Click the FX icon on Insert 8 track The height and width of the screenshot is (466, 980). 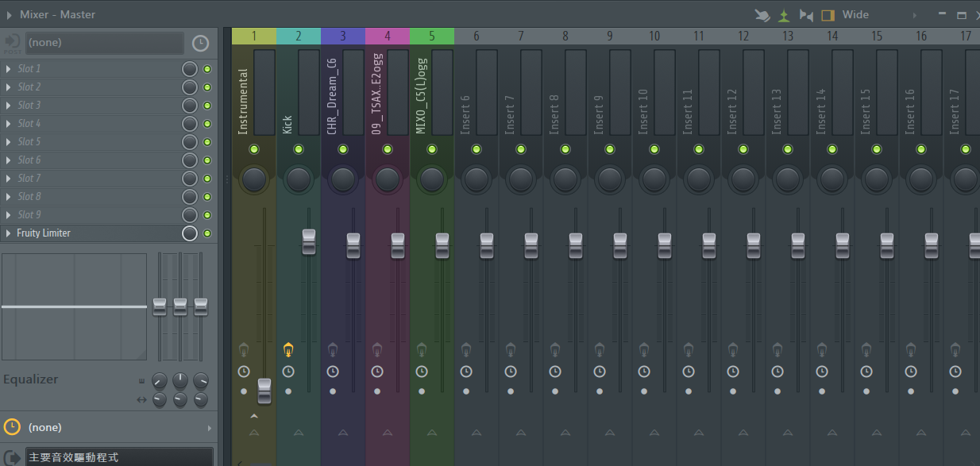555,349
